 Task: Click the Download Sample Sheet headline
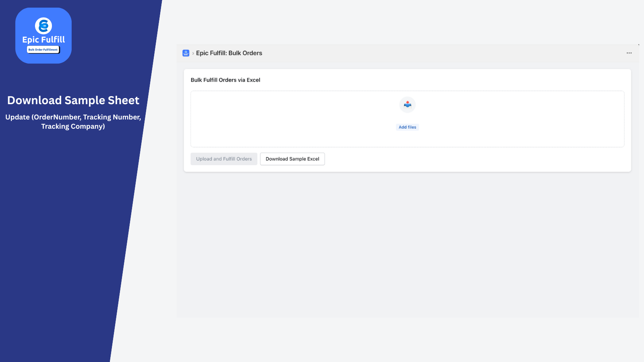(73, 100)
